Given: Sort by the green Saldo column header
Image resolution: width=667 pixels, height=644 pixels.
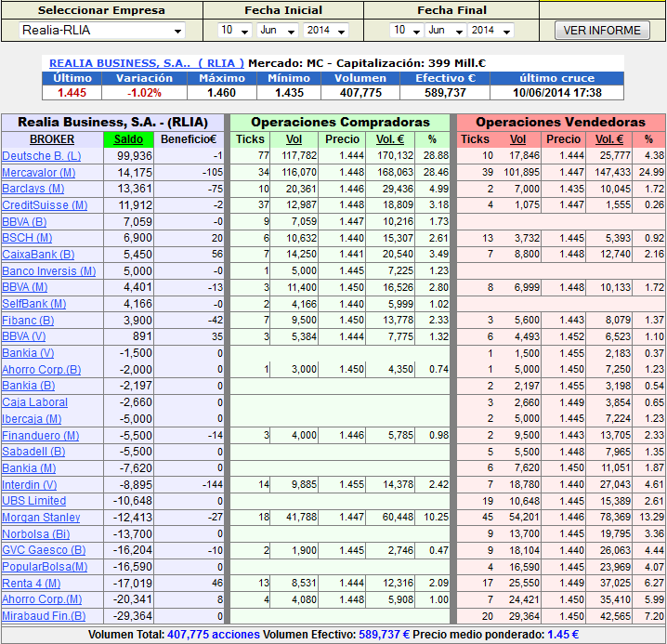Looking at the screenshot, I should pyautogui.click(x=129, y=139).
